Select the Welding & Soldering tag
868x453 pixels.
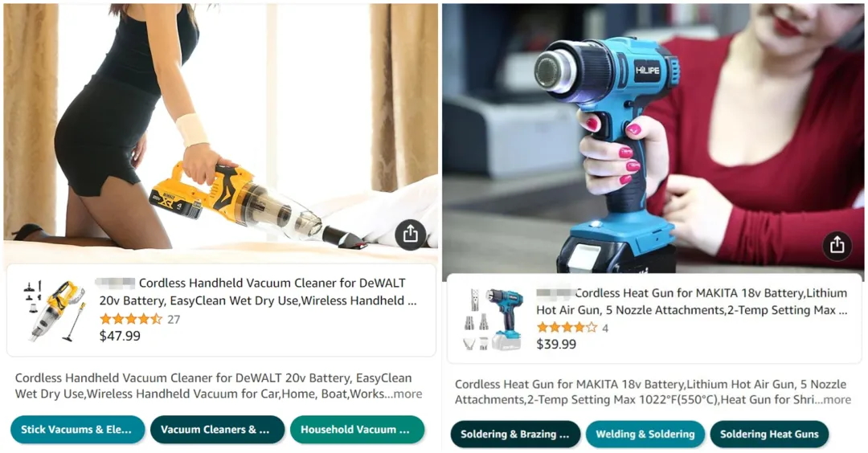click(x=645, y=435)
